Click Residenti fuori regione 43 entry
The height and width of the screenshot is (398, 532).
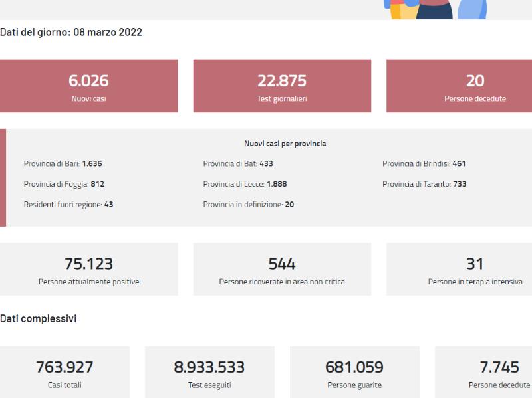coord(68,205)
